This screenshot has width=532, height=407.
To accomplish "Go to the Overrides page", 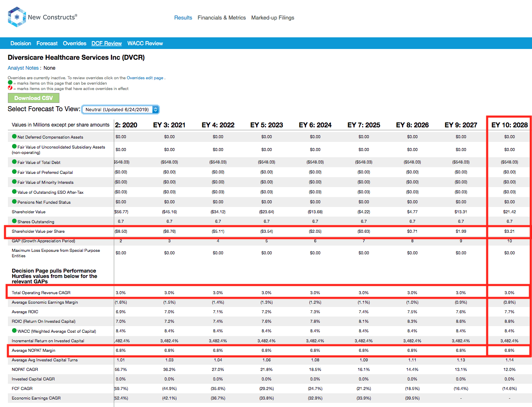I will click(x=75, y=43).
